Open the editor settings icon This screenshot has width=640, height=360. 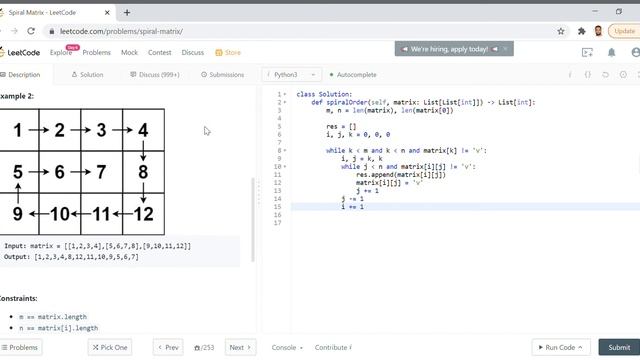pos(623,75)
